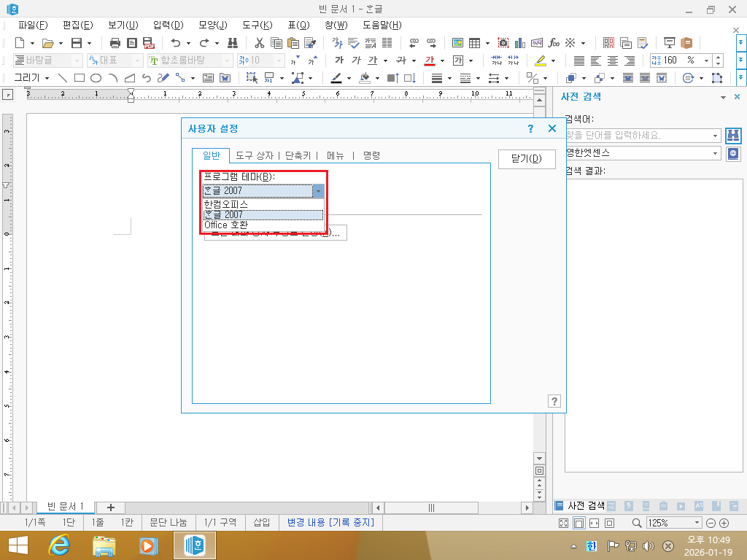Click the highlighter pen color icon
This screenshot has height=560, width=747.
coord(539,61)
